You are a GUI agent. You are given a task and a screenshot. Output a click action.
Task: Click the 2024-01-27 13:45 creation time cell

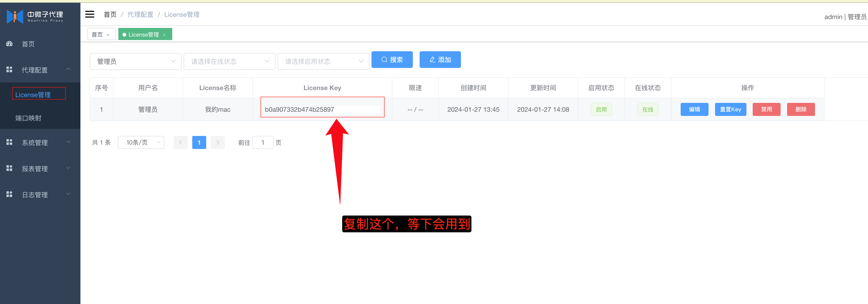click(x=474, y=109)
